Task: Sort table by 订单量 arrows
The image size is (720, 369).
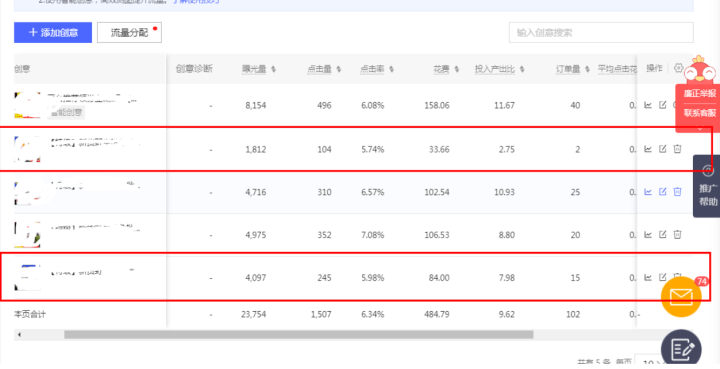Action: tap(587, 69)
